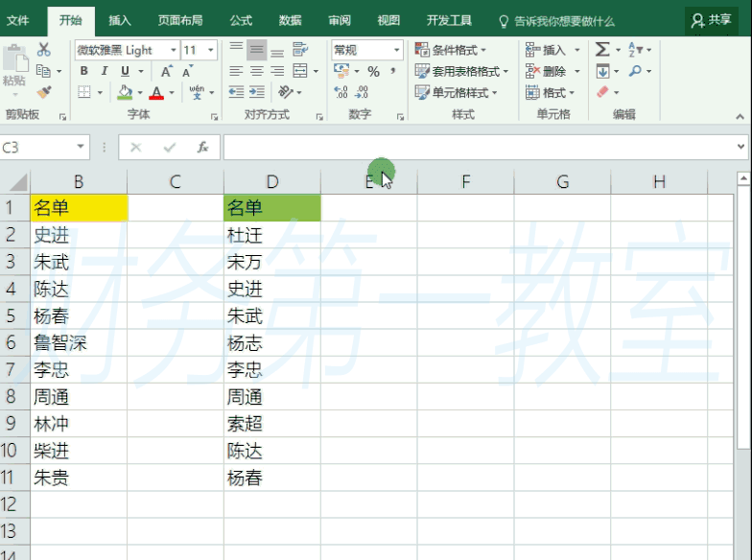This screenshot has height=560, width=752.
Task: Switch to the 公式 tab
Action: tap(241, 20)
